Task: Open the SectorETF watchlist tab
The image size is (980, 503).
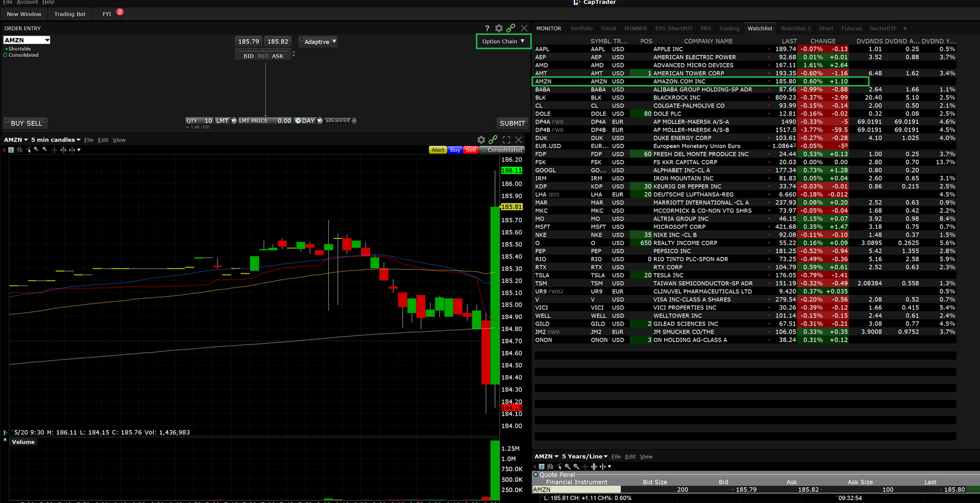Action: [x=883, y=28]
